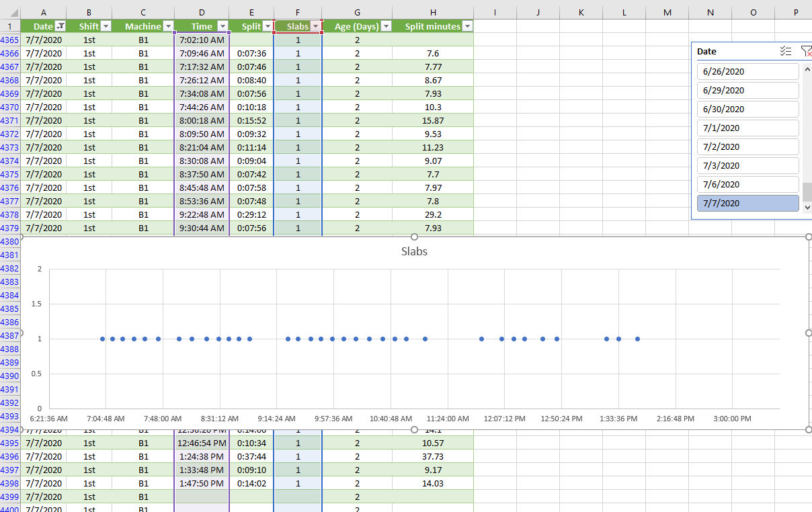Select 6/26/2020 in the Date slicer
812x512 pixels.
click(748, 71)
